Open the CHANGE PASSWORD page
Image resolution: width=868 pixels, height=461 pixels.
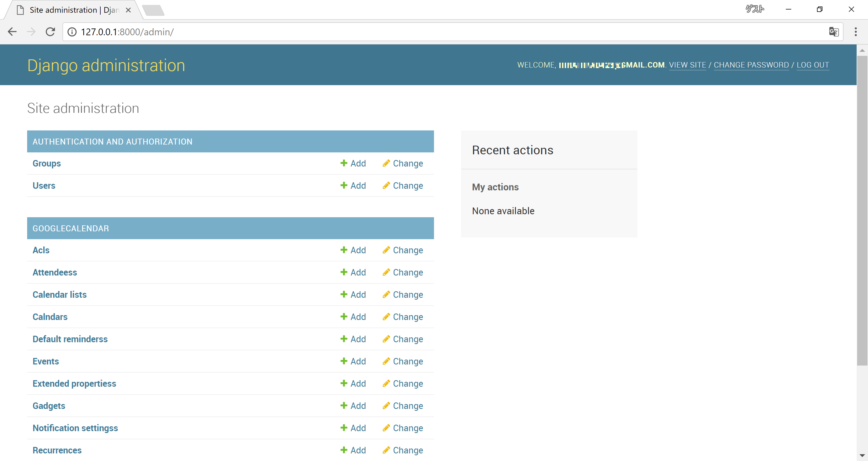(x=751, y=65)
